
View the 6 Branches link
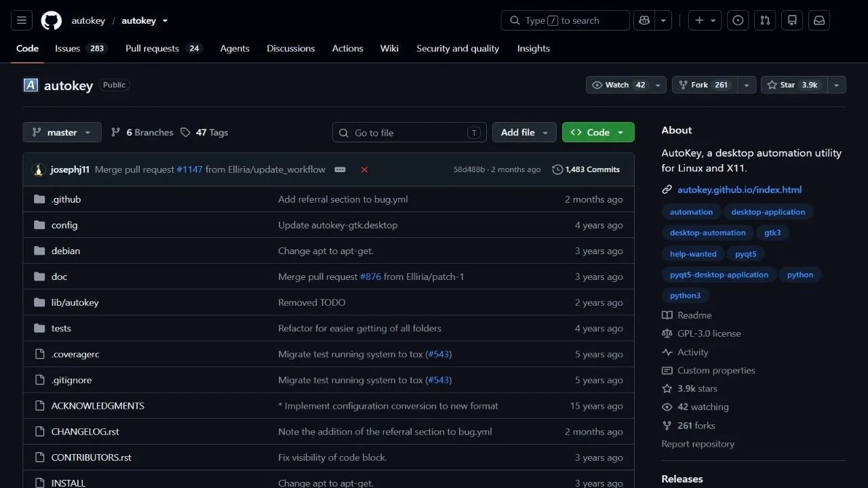(x=142, y=132)
